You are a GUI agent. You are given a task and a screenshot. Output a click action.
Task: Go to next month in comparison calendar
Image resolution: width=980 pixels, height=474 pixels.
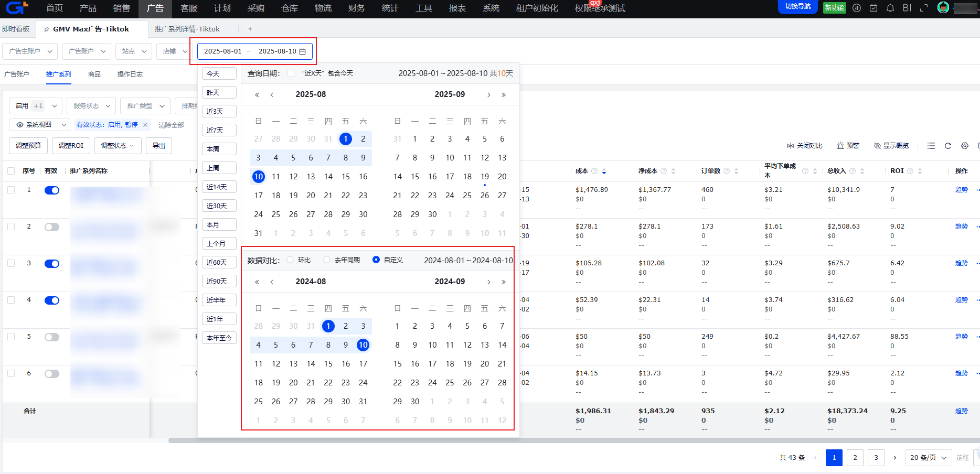489,282
